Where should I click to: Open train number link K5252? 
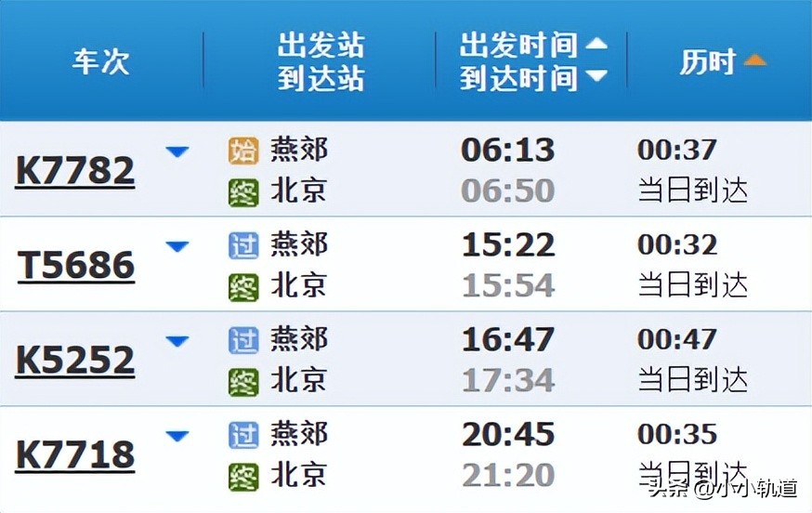pyautogui.click(x=75, y=362)
